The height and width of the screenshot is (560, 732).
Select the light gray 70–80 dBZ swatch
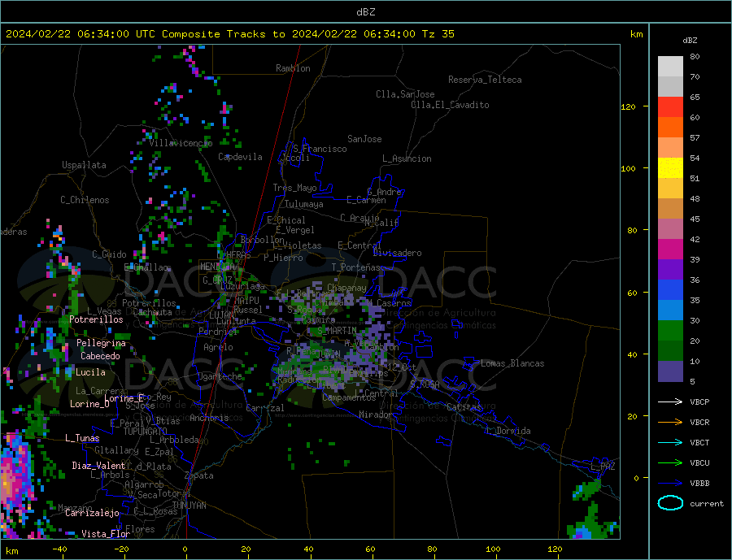670,67
